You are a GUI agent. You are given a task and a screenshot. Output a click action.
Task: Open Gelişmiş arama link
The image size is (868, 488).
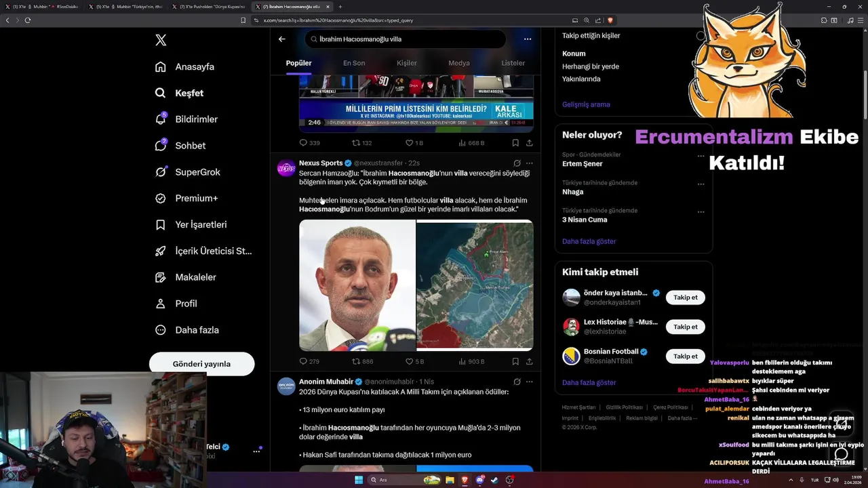[x=586, y=104]
